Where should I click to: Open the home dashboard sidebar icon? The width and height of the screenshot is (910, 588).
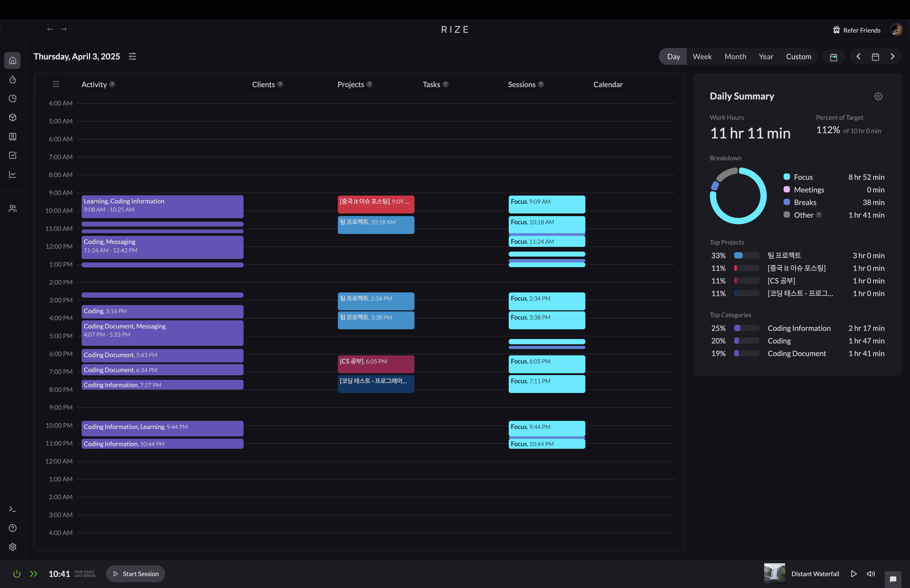13,60
